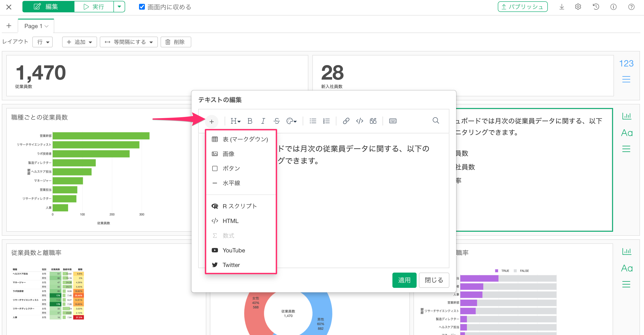This screenshot has width=644, height=335.
Task: Open third row's hamburger menu
Action: coord(626,284)
